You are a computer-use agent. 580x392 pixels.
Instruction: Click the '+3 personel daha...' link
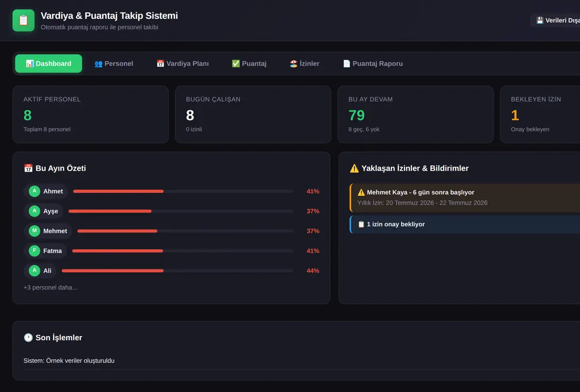coord(50,288)
